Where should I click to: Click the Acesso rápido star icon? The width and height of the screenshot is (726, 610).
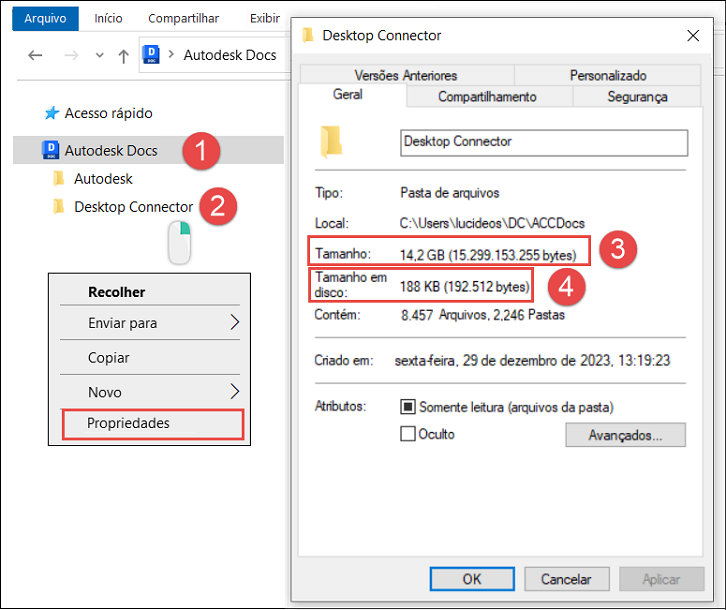(51, 113)
